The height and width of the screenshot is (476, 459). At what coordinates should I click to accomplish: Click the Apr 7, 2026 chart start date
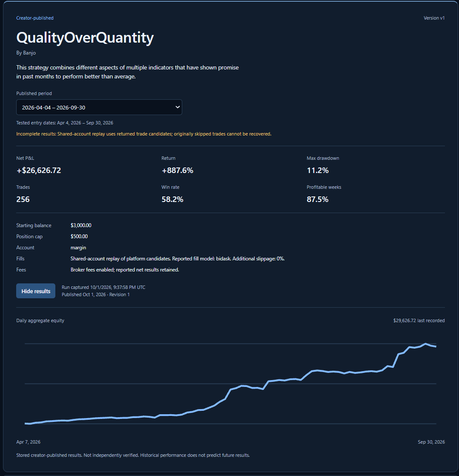click(x=28, y=442)
